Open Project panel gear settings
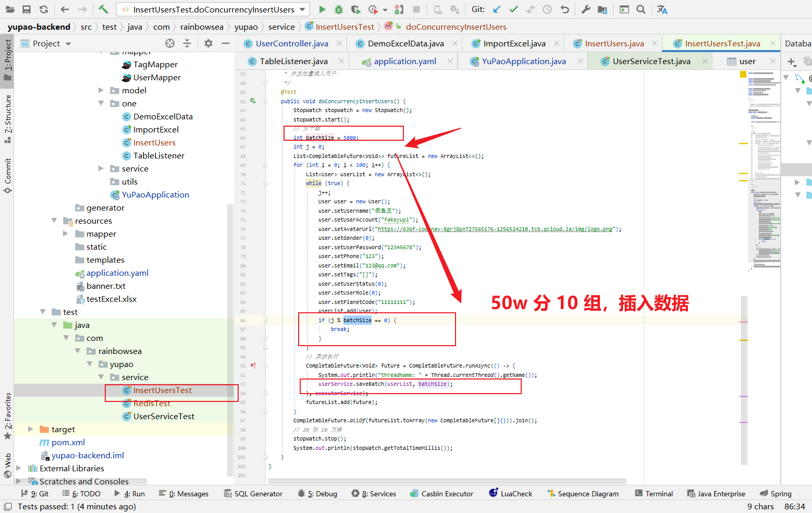This screenshot has height=513, width=812. click(208, 43)
